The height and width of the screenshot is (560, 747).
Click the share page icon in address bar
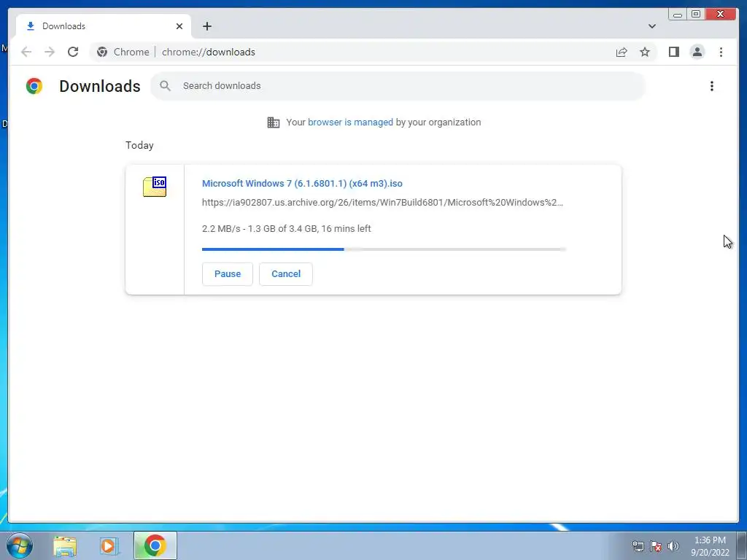tap(622, 52)
